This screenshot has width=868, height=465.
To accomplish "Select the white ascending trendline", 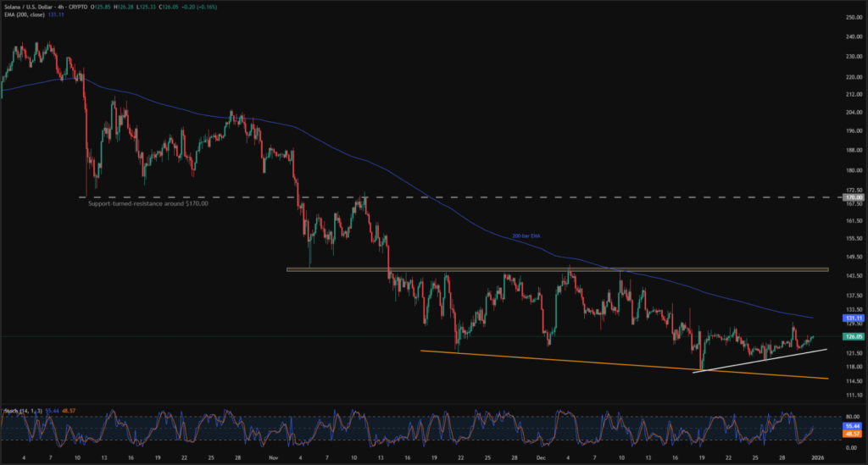I will pos(759,361).
